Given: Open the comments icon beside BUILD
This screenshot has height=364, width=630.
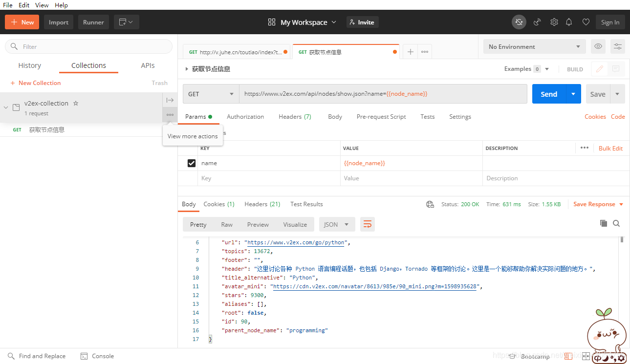Looking at the screenshot, I should pos(616,69).
